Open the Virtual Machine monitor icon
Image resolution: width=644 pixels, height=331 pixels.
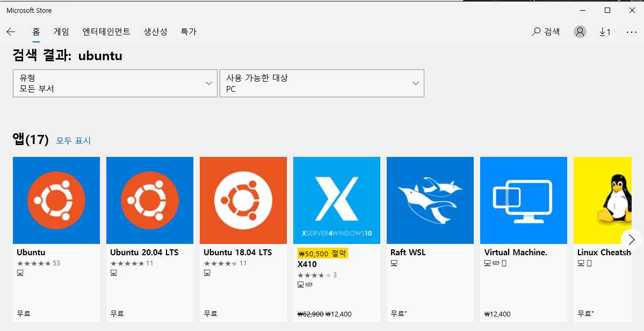pyautogui.click(x=524, y=200)
